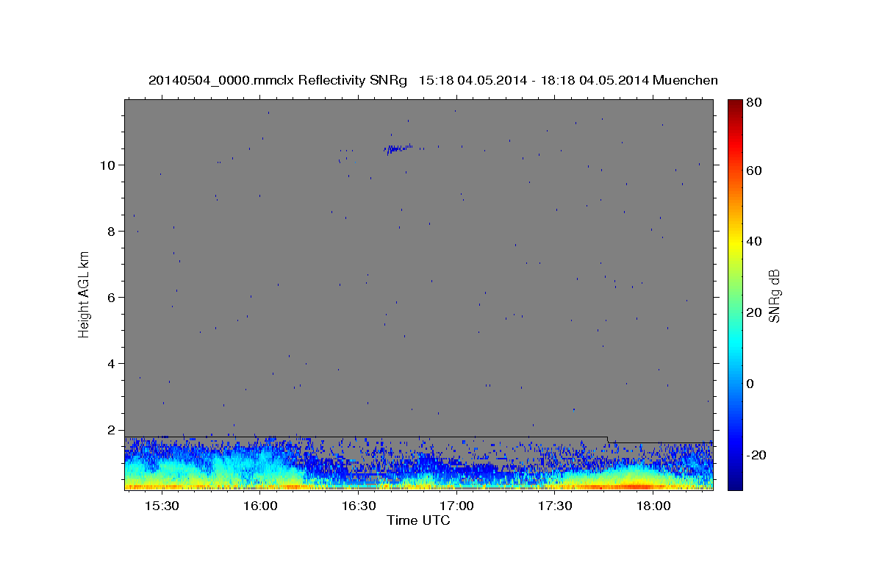This screenshot has width=882, height=588.
Task: Click the height tick label 8
Action: tap(112, 231)
